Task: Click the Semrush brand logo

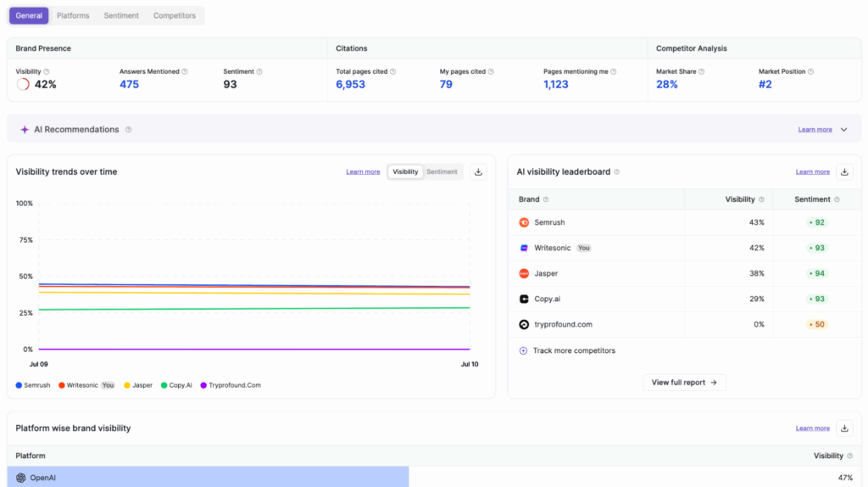Action: [x=524, y=222]
